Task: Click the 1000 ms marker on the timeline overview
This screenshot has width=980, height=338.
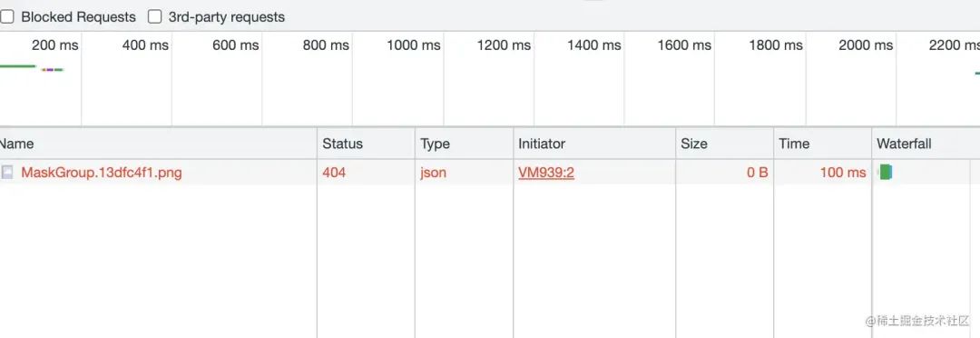Action: click(413, 45)
